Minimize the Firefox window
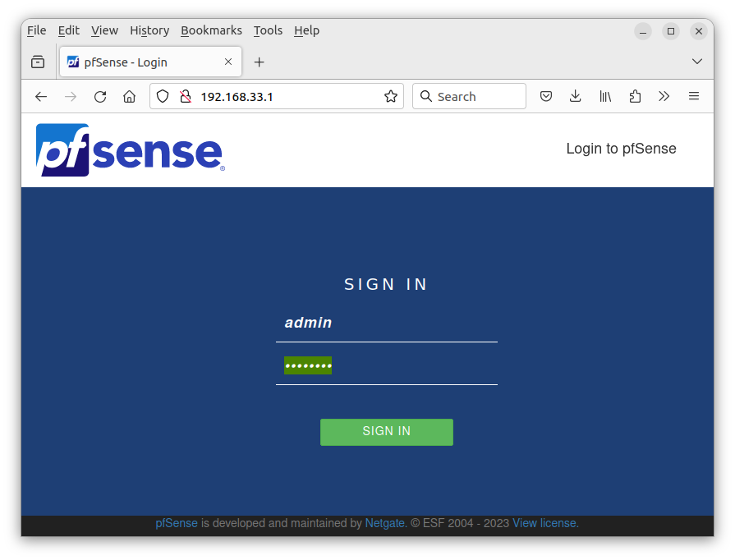 [643, 31]
